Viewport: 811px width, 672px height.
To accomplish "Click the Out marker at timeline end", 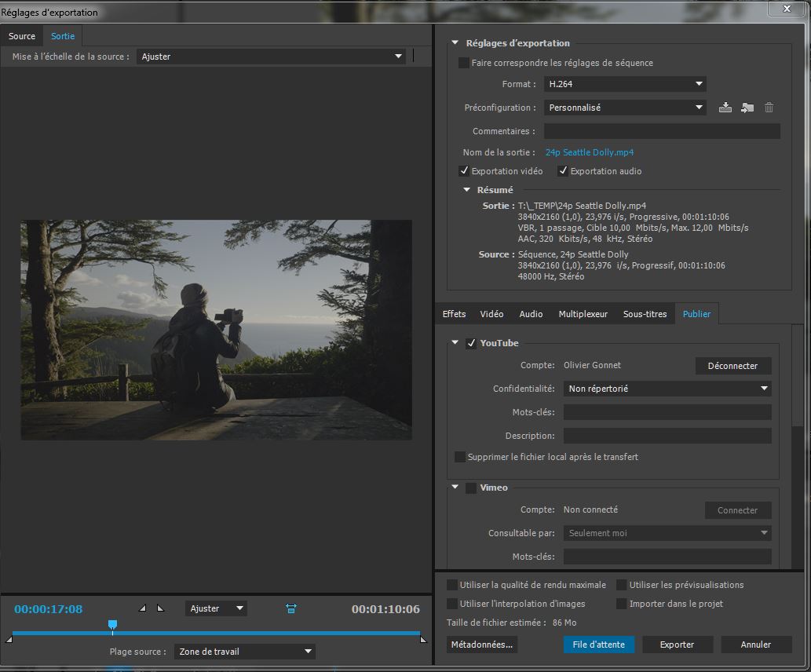I will [423, 640].
